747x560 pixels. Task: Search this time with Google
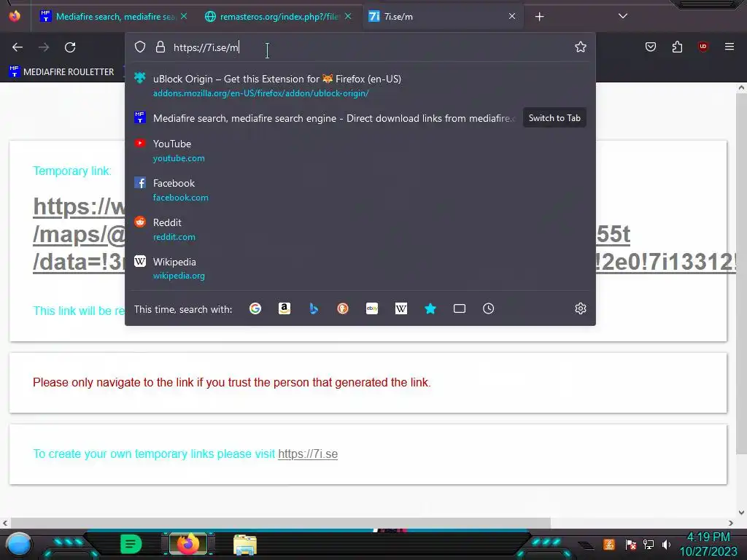click(x=255, y=308)
